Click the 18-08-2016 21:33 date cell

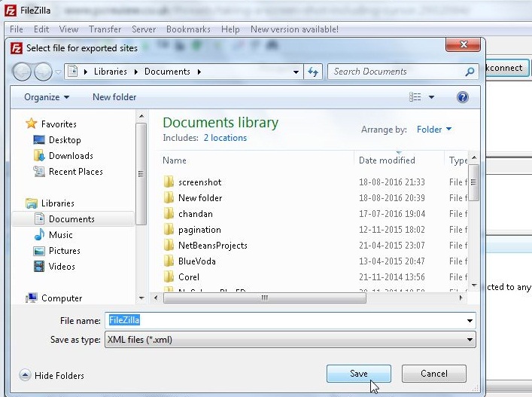pos(392,182)
